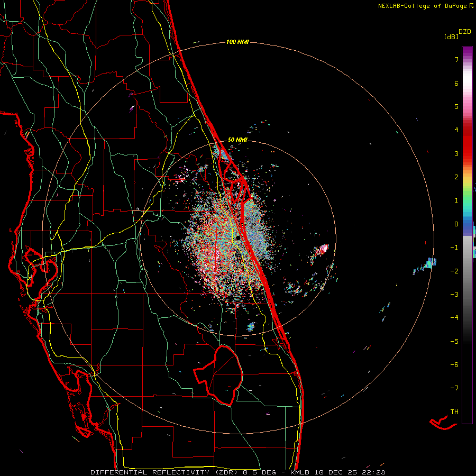Viewport: 476px width, 476px height.
Task: Click the 0 value on color scale
Action: click(456, 224)
